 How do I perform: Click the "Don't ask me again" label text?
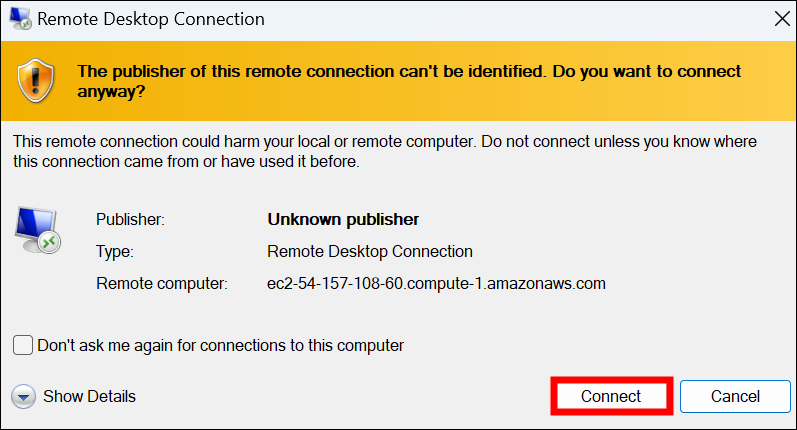pos(220,345)
